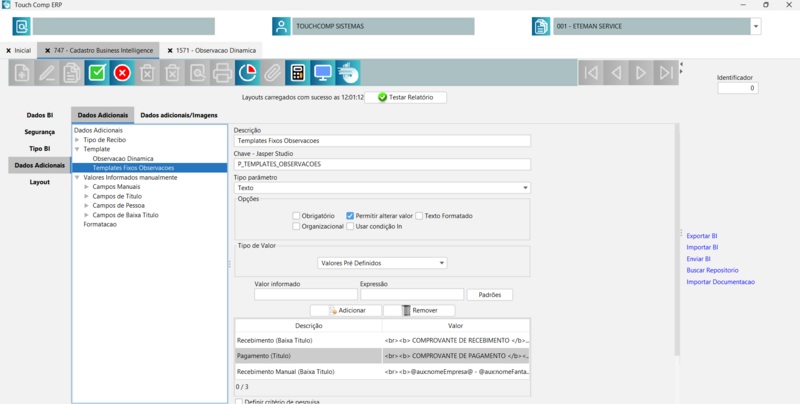
Task: Enable the Obrigatório checkbox
Action: coord(297,216)
